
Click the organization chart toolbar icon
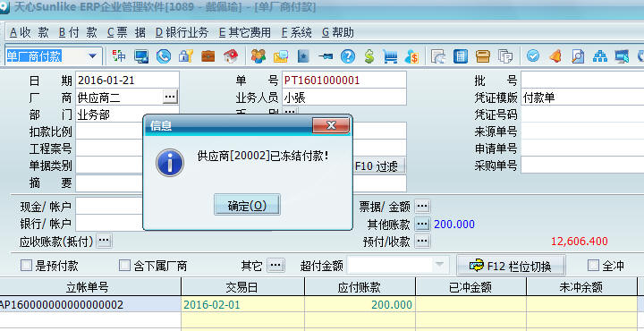click(x=599, y=55)
